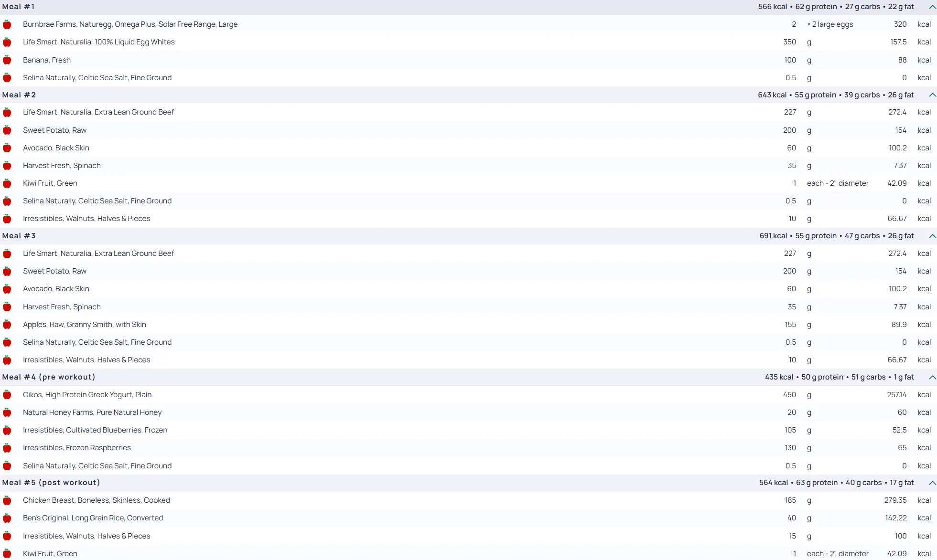Collapse Meal #2 with the chevron

coord(932,95)
